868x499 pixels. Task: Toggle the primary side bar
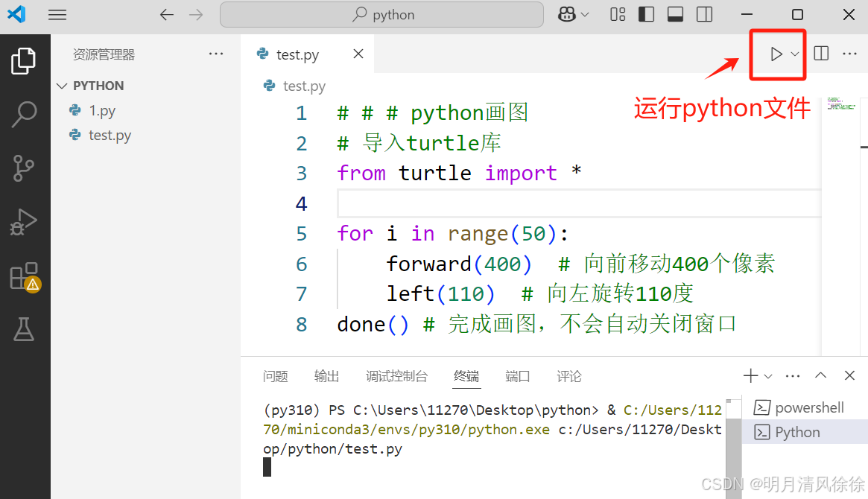coord(646,14)
